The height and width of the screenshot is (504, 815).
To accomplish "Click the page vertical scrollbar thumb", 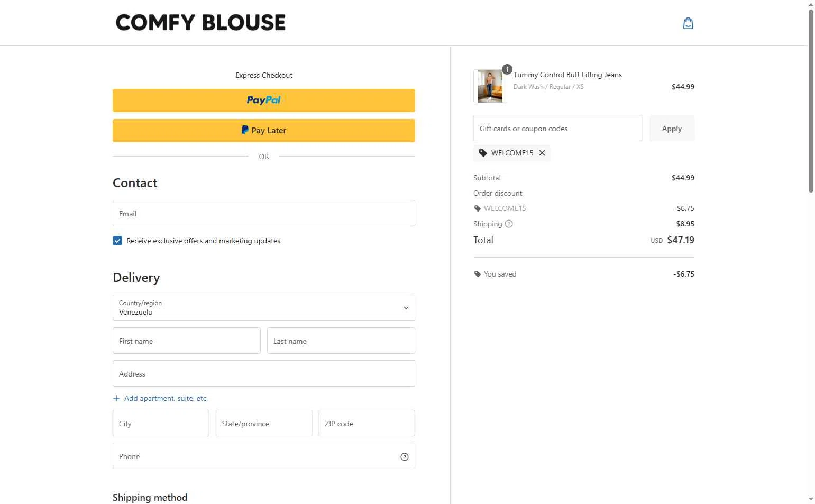I will [811, 100].
